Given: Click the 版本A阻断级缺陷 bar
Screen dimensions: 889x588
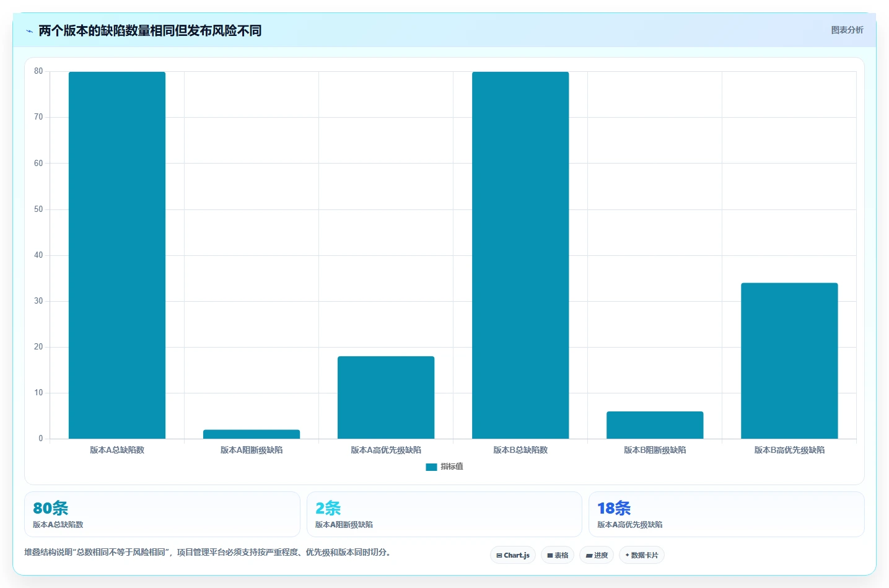Looking at the screenshot, I should 252,434.
